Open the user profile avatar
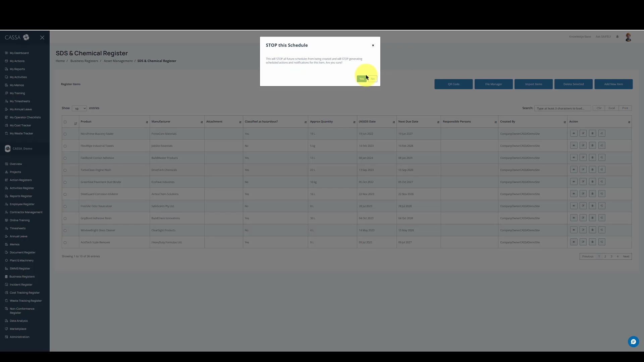Viewport: 644px width, 362px height. pos(628,37)
